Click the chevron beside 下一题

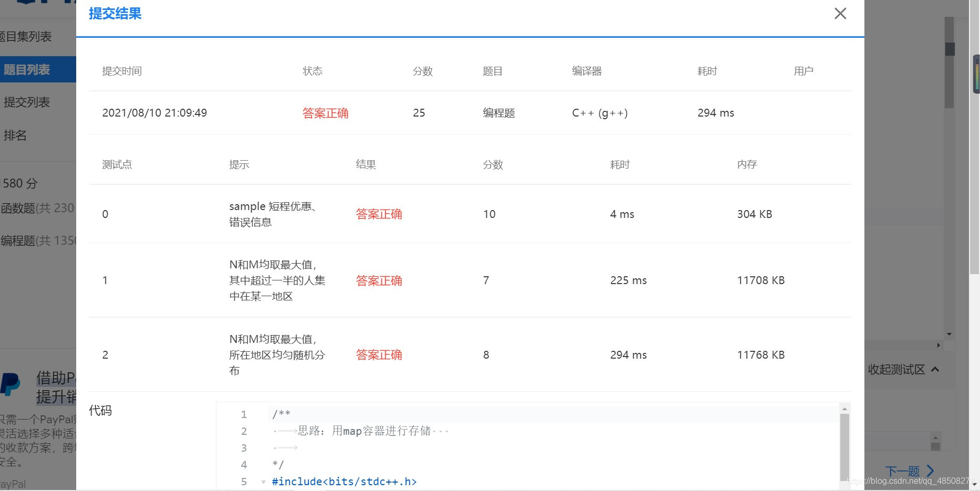(930, 471)
